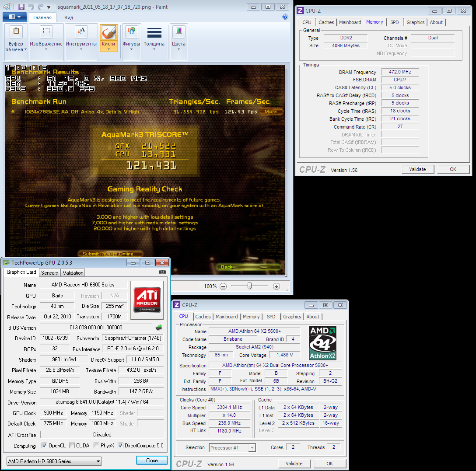
Task: Switch to the Вид ribbon tab
Action: pos(69,17)
